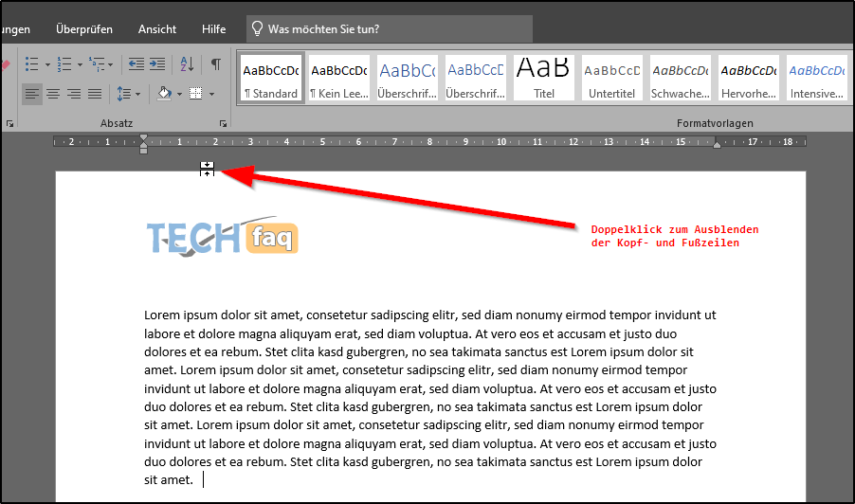Align the text to the right
The width and height of the screenshot is (855, 504).
tap(74, 94)
